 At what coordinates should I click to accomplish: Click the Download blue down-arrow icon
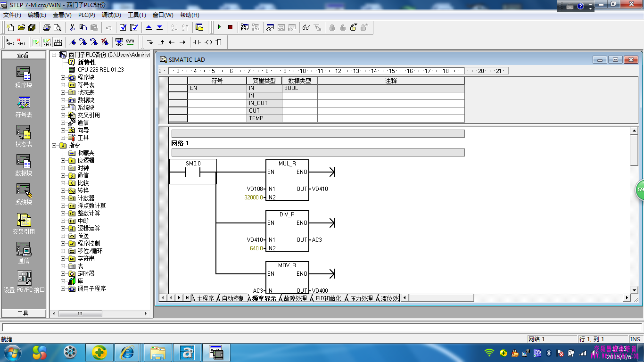[159, 27]
